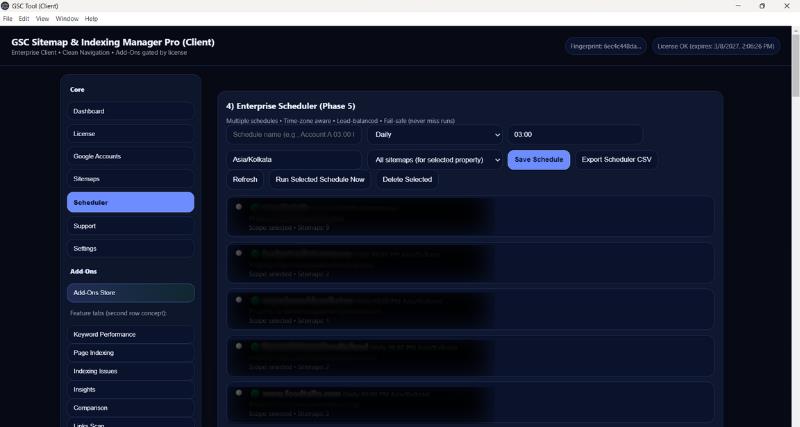This screenshot has width=800, height=427.
Task: Expand the All sitemaps scope dropdown
Action: click(435, 159)
